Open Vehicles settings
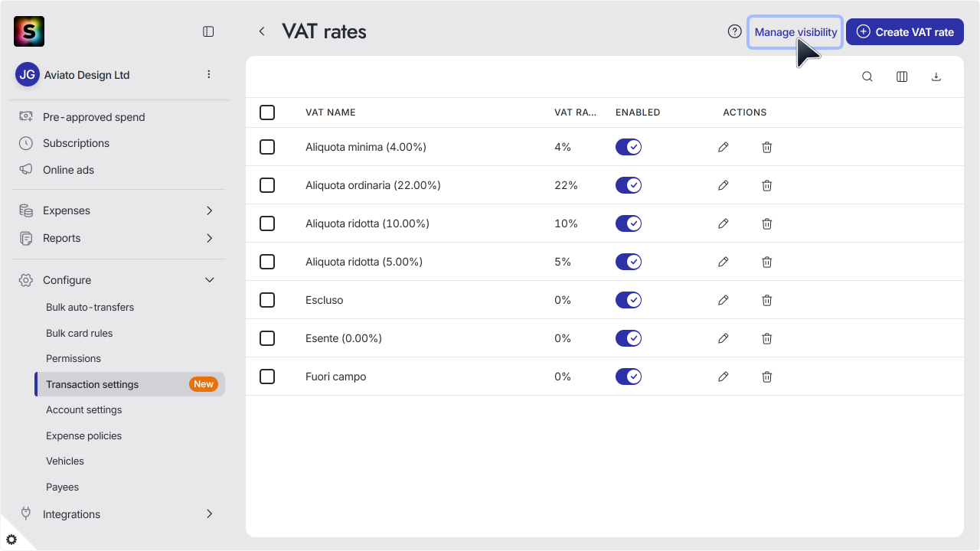 [65, 461]
